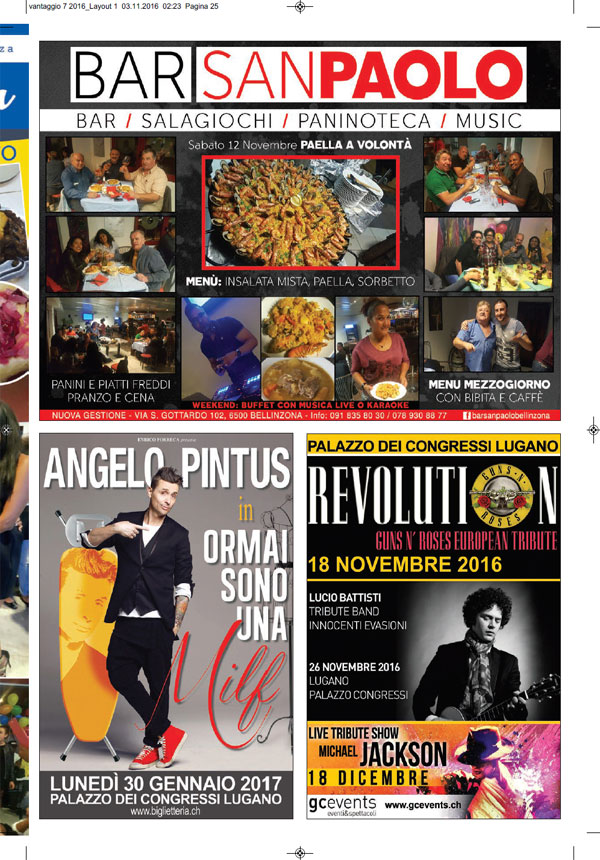Click the BAR SANPAOLO title logo

pyautogui.click(x=299, y=75)
